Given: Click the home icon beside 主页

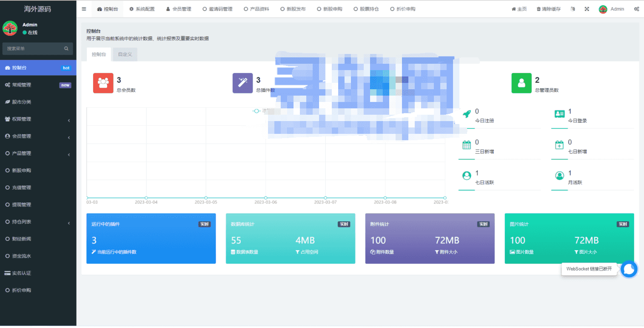Looking at the screenshot, I should (513, 9).
